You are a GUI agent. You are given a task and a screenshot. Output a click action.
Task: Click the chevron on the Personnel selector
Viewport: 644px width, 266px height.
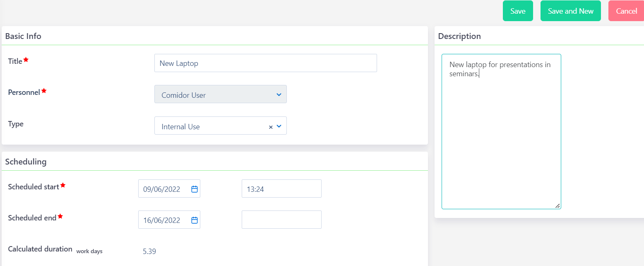(279, 94)
